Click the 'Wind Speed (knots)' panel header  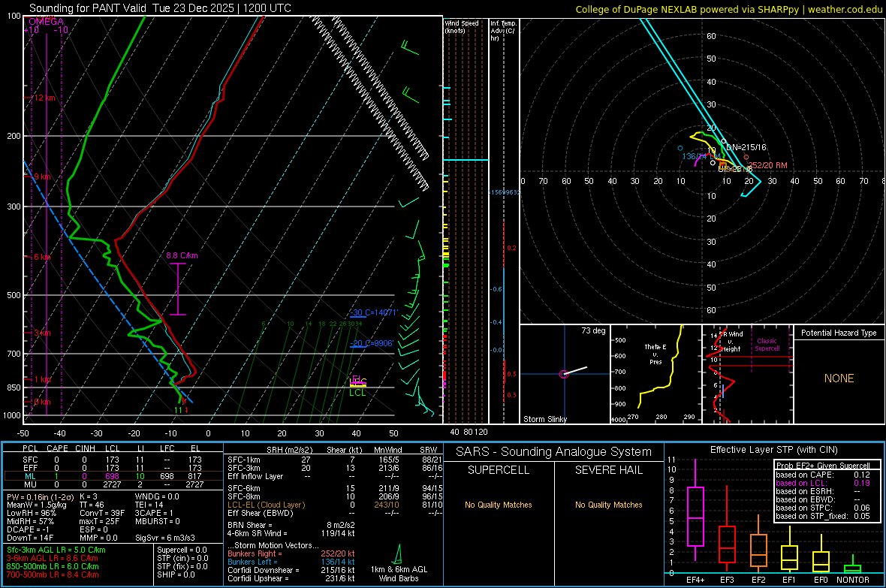pyautogui.click(x=461, y=26)
